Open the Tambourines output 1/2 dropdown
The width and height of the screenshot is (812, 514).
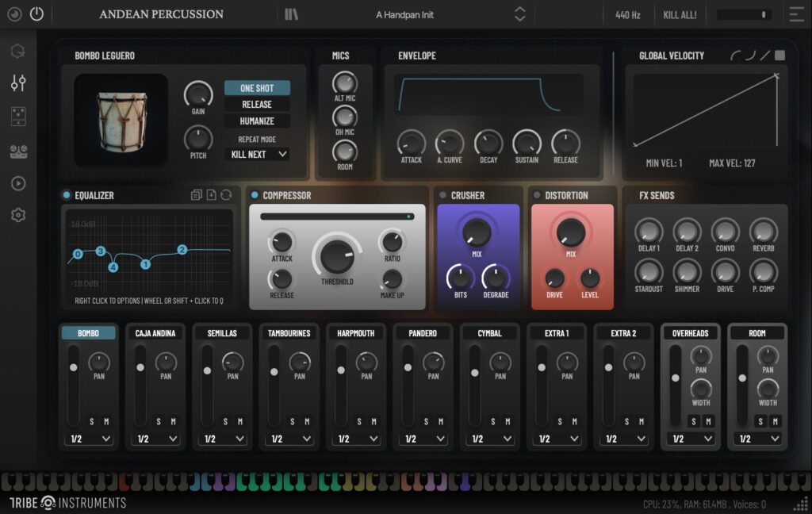tap(292, 439)
